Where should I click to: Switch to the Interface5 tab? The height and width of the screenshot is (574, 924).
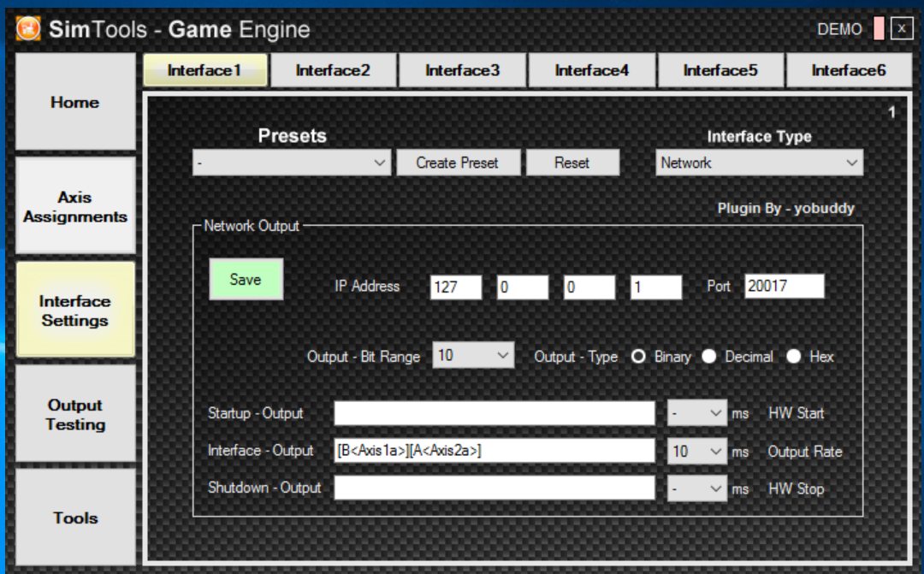click(x=720, y=70)
